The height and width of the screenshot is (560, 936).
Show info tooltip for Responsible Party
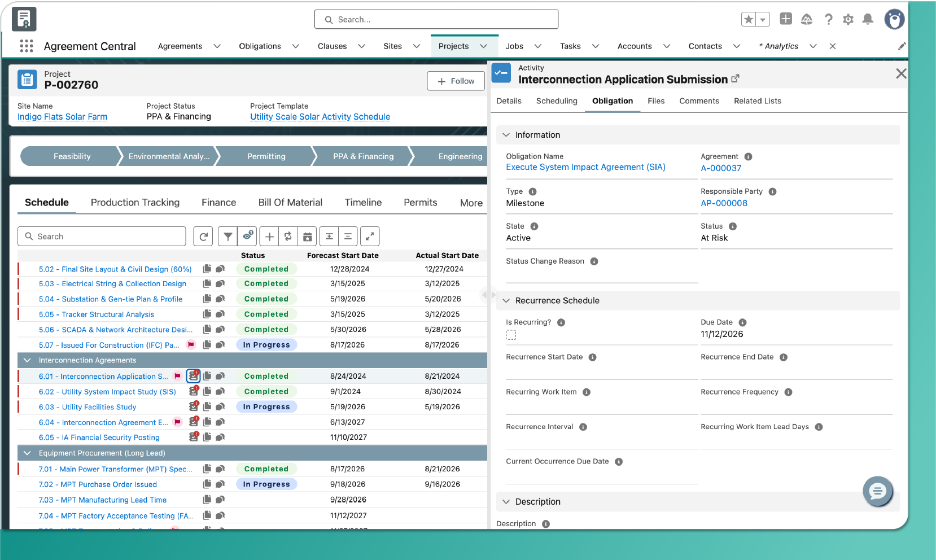pyautogui.click(x=772, y=191)
